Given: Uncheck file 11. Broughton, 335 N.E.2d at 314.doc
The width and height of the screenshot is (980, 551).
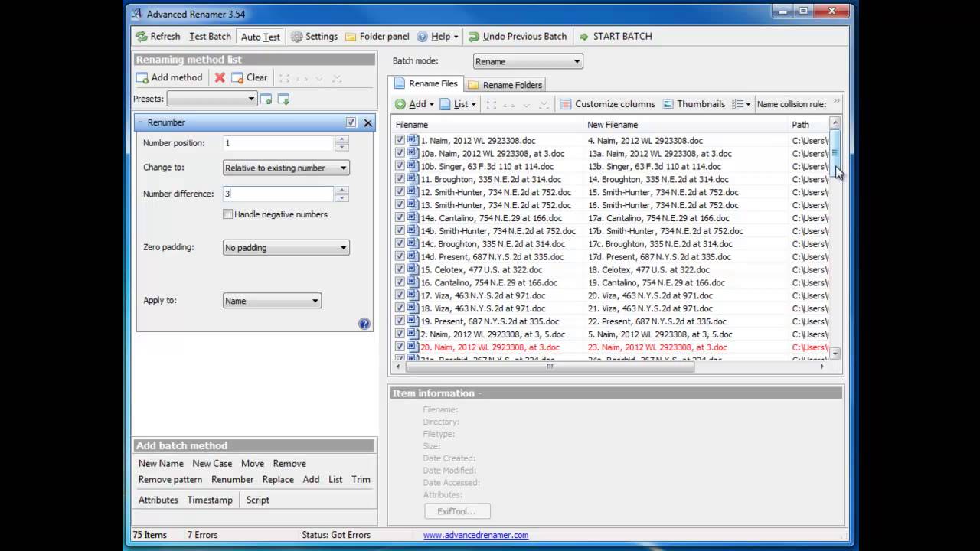Looking at the screenshot, I should [400, 179].
